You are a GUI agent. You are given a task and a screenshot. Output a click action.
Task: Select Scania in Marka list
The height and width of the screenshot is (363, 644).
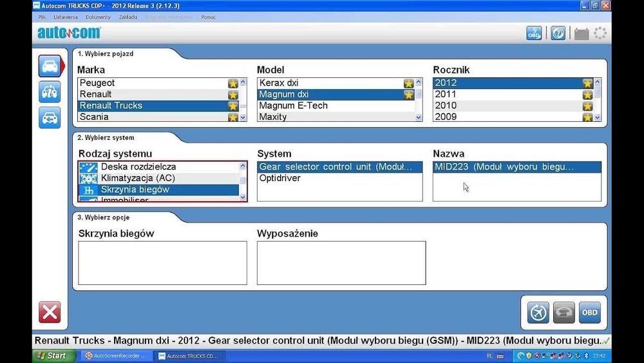point(158,116)
